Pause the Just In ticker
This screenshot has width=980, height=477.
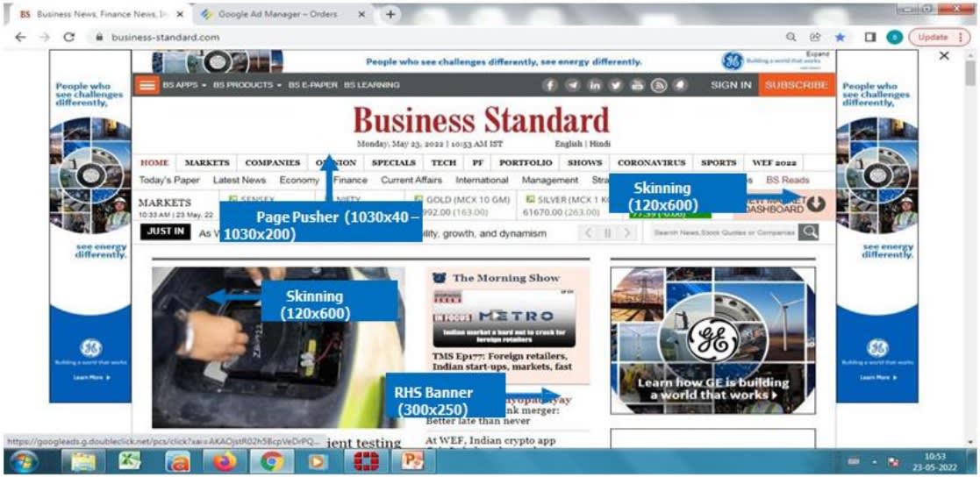607,233
